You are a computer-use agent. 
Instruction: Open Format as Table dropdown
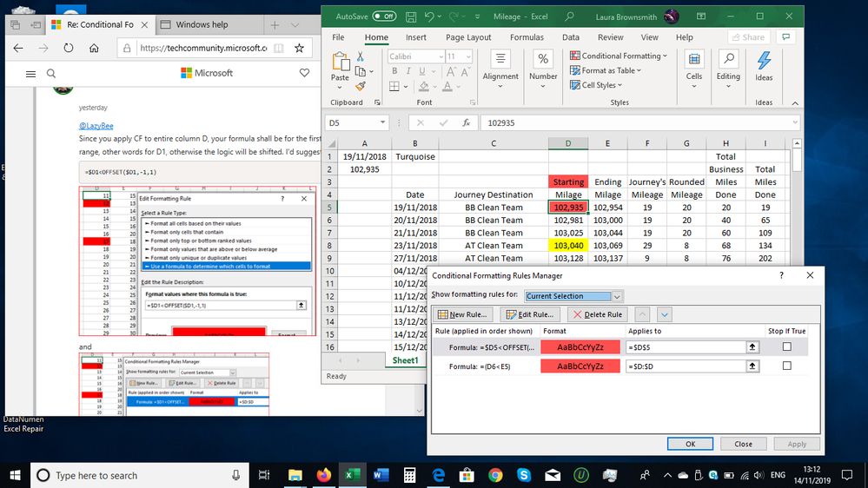[x=606, y=70]
